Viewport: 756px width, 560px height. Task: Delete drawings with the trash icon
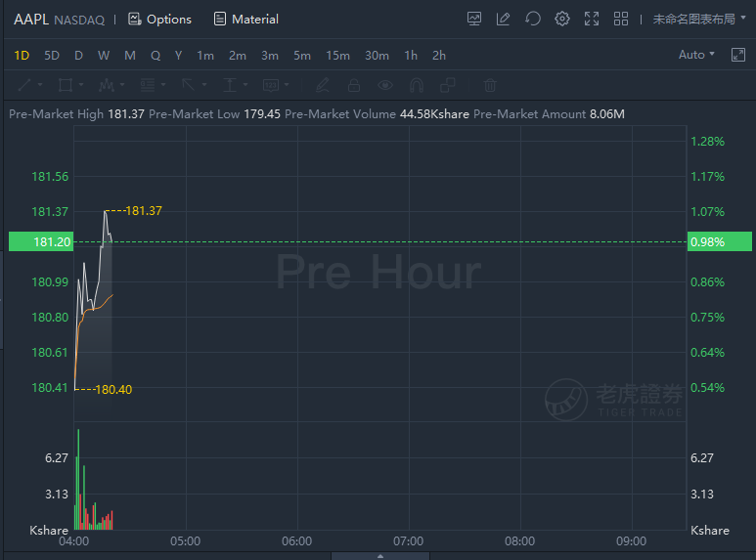(490, 85)
